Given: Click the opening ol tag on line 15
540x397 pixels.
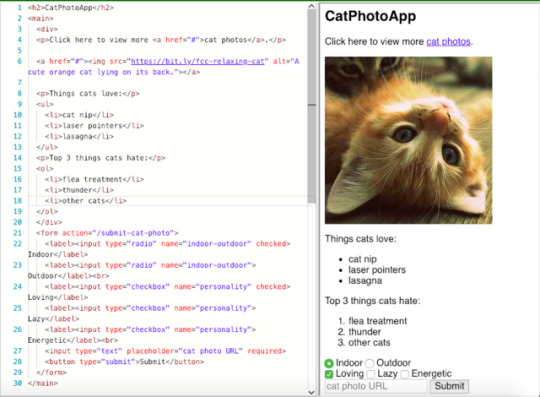Looking at the screenshot, I should pyautogui.click(x=45, y=169).
